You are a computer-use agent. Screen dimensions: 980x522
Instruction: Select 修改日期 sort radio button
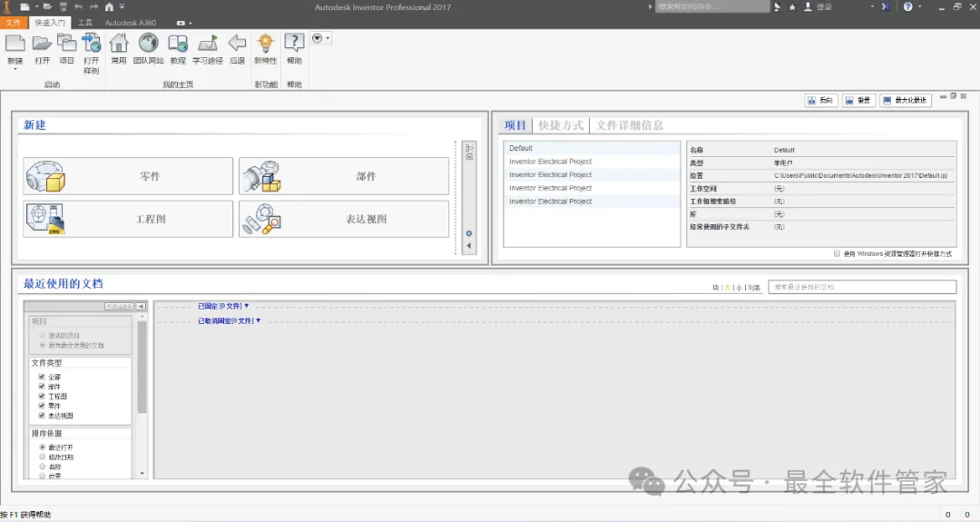coord(43,457)
